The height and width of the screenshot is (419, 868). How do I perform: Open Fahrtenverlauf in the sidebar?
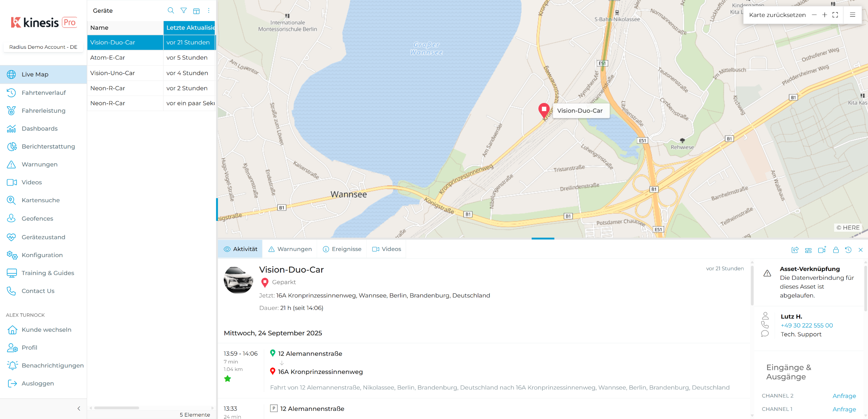point(43,92)
